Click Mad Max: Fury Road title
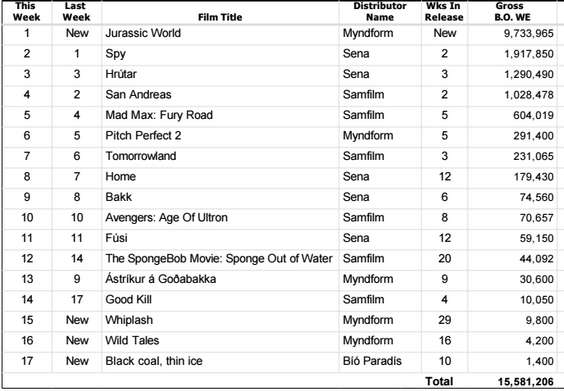 pos(159,115)
